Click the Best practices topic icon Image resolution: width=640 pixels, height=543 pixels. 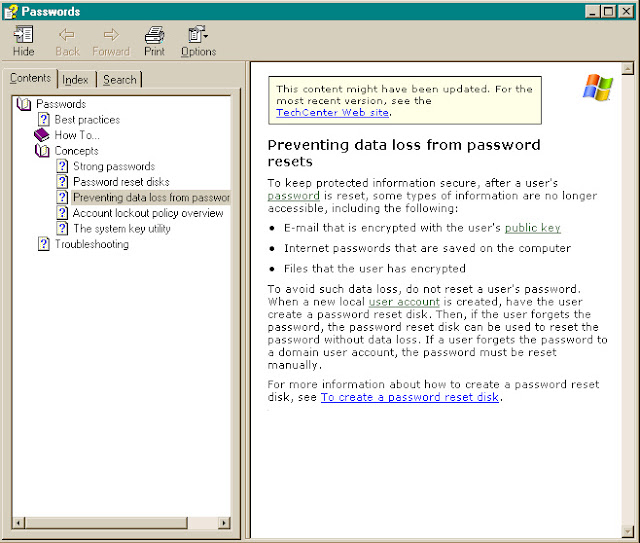[x=44, y=120]
